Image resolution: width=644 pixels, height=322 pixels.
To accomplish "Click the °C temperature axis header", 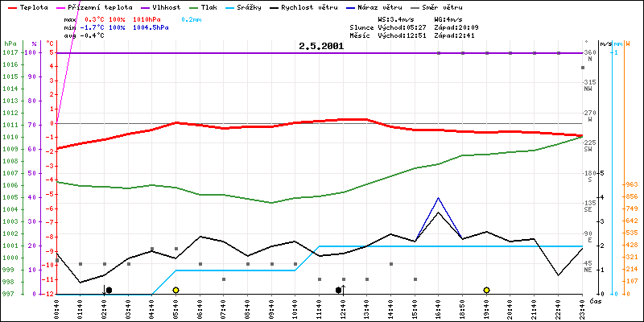I will point(50,43).
